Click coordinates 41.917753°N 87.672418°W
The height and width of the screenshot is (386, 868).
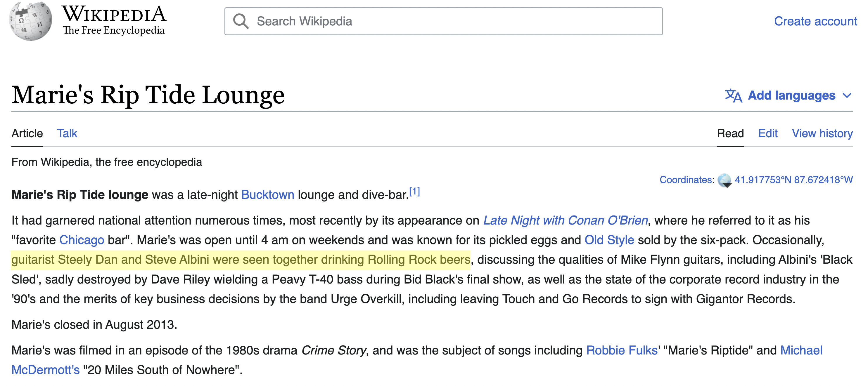tap(793, 180)
